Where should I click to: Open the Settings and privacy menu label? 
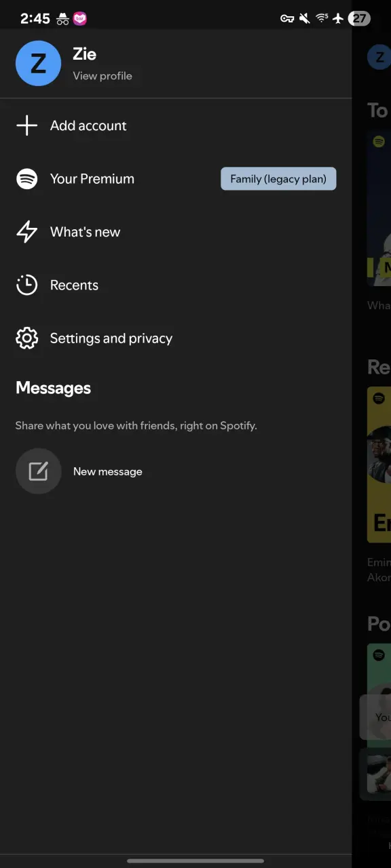tap(111, 338)
